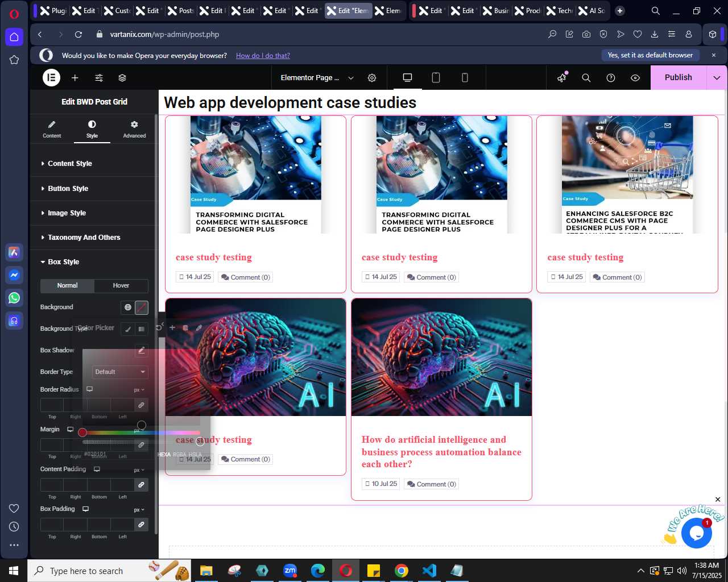Switch to tablet responsive view
Screen dimensions: 728x582
pyautogui.click(x=436, y=78)
